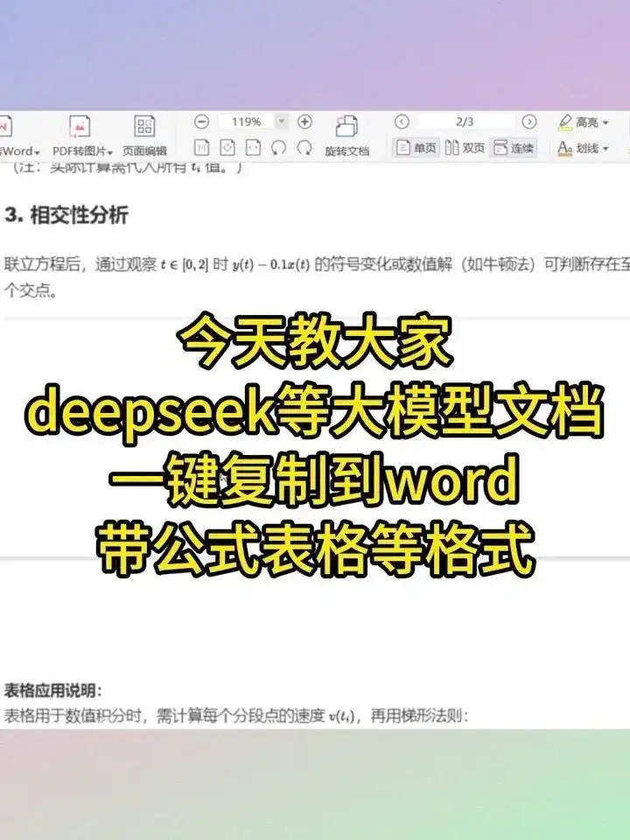Open the 页面编辑 page edit tool
Viewport: 630px width, 840px height.
click(144, 136)
